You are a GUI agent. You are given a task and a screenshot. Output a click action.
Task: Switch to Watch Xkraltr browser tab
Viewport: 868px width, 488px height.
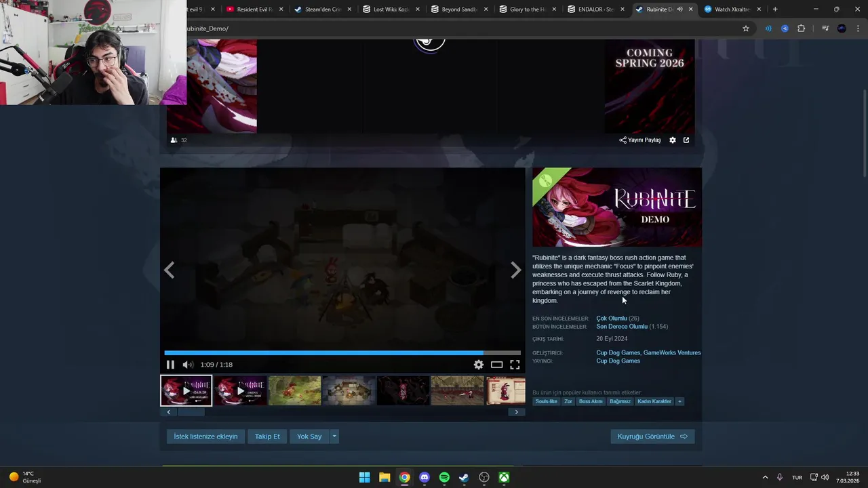(732, 9)
